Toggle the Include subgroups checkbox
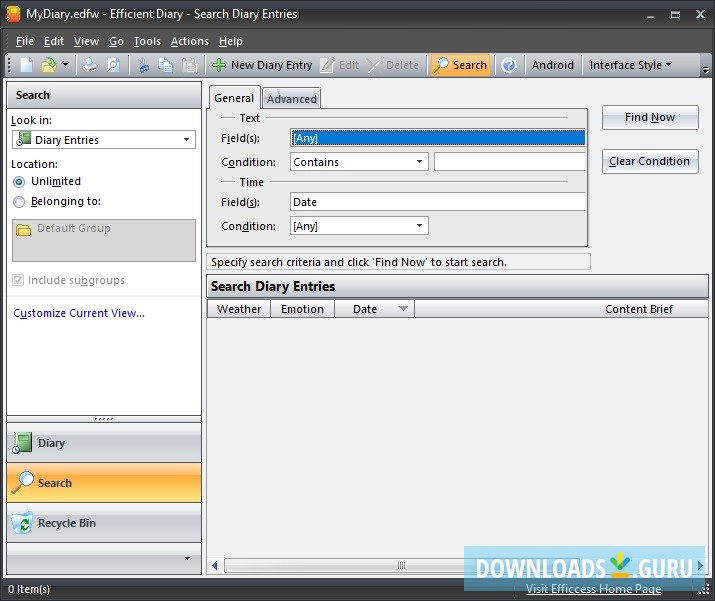Screen dimensions: 715x601 [x=18, y=281]
